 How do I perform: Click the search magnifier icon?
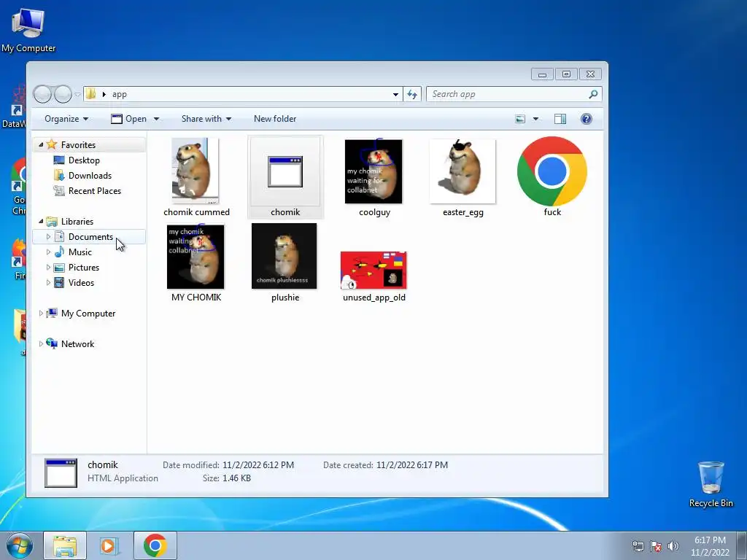593,94
